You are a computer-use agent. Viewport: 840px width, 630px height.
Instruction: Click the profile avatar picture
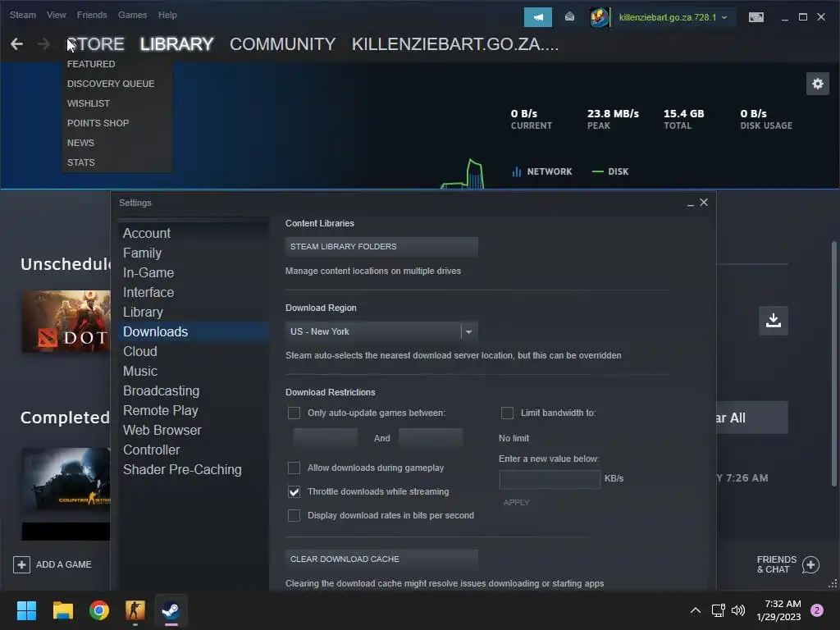(x=599, y=17)
